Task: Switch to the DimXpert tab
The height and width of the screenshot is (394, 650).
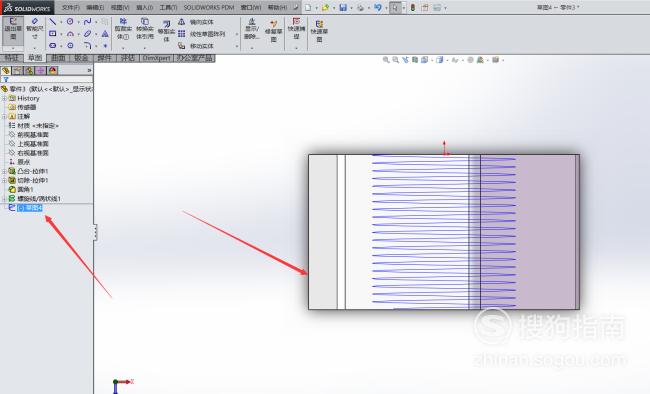Action: (156, 58)
